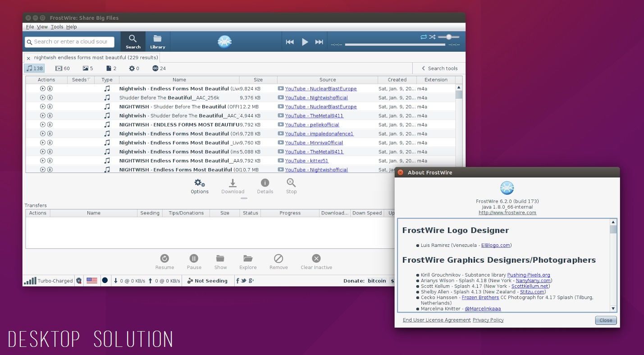Toggle shuffle playback mode
This screenshot has width=644, height=355.
432,37
